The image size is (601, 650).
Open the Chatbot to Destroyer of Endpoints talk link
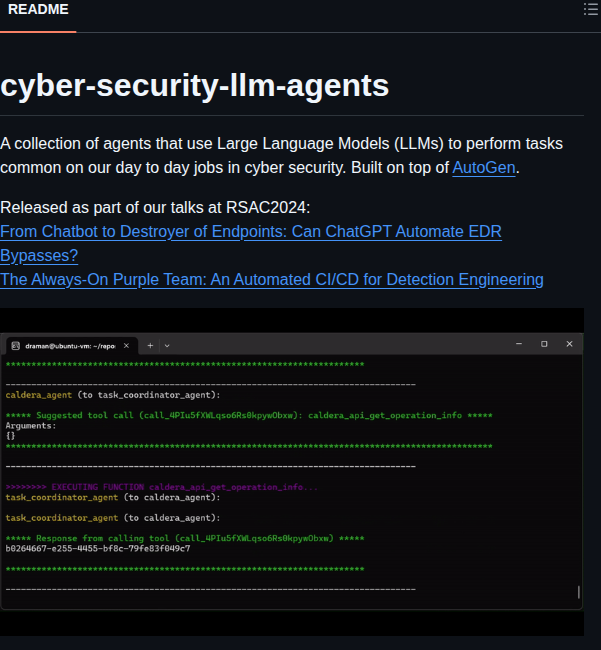251,243
